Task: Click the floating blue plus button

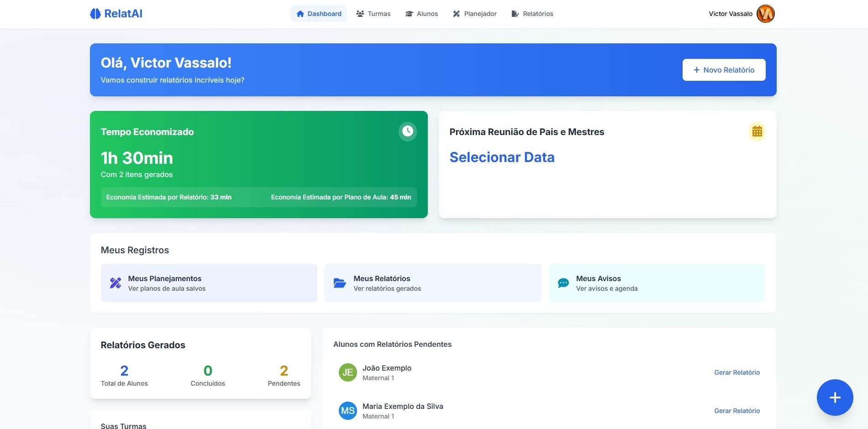Action: pos(835,398)
